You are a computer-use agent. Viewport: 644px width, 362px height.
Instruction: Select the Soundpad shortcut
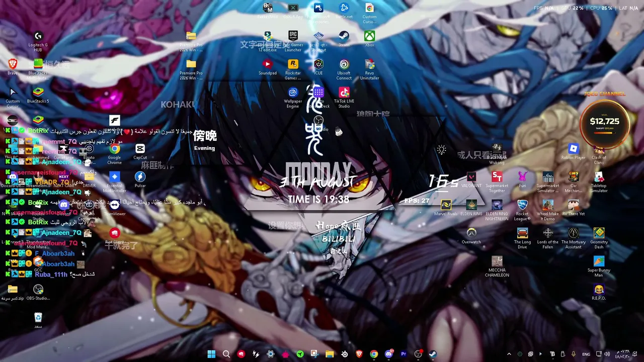pos(268,67)
